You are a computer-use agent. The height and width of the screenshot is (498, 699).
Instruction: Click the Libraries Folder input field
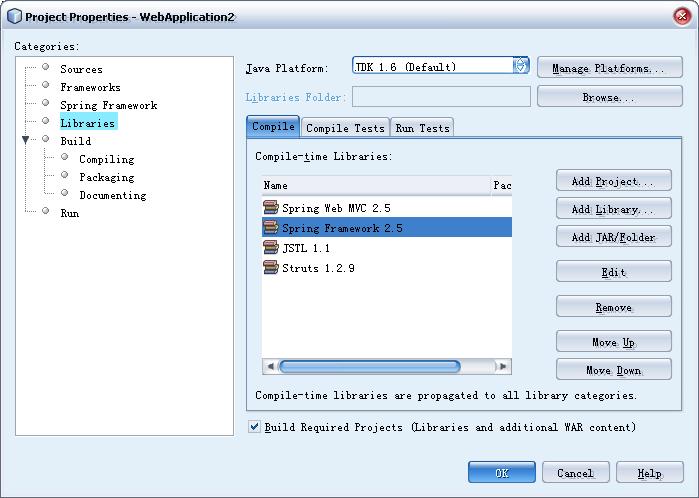pos(441,96)
